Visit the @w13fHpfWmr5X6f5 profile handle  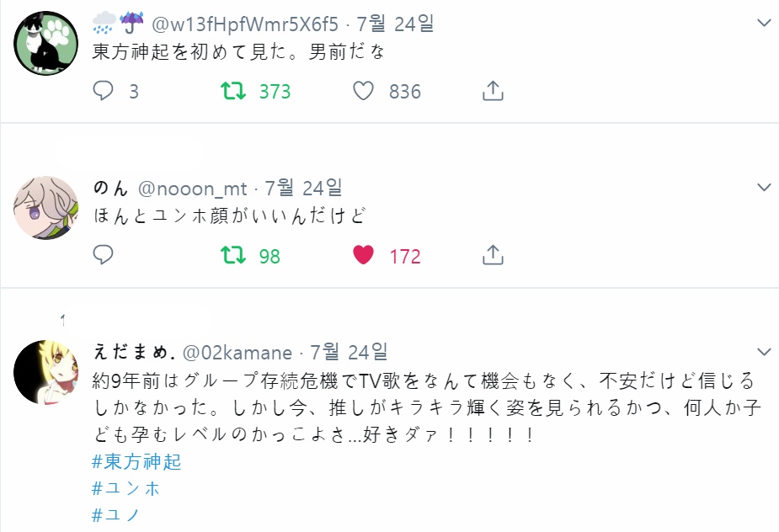245,24
